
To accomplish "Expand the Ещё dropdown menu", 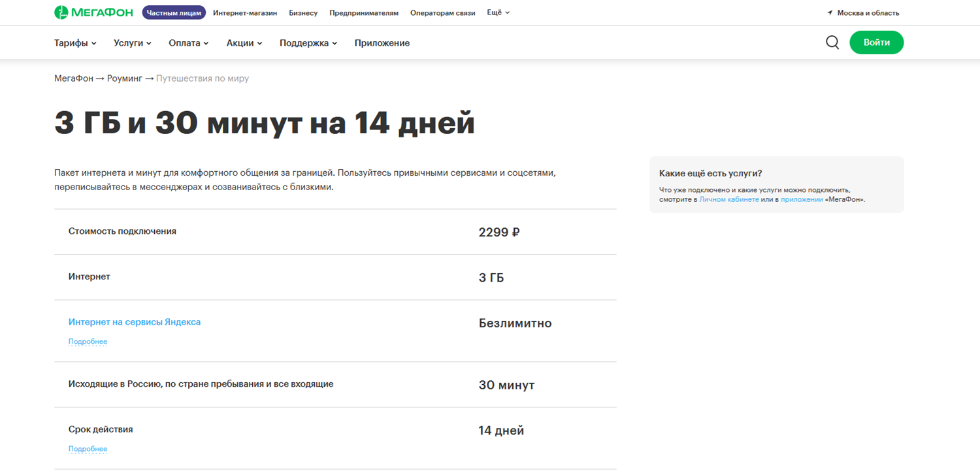I will (498, 12).
